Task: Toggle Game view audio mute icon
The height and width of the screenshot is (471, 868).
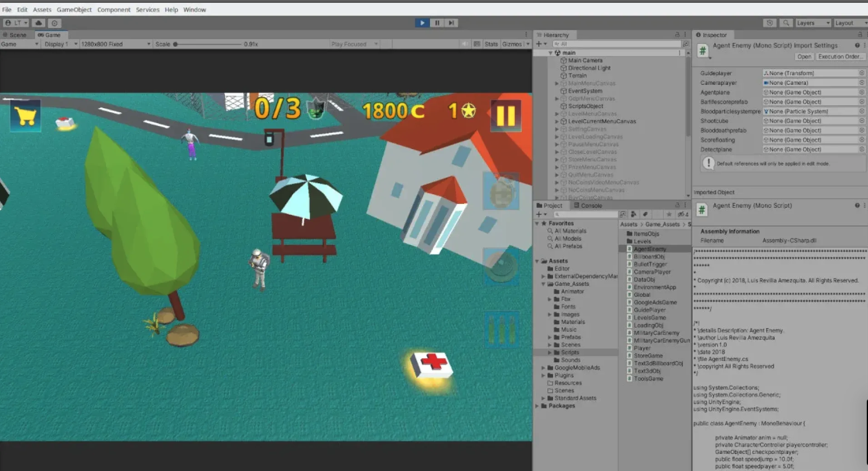Action: (x=465, y=44)
